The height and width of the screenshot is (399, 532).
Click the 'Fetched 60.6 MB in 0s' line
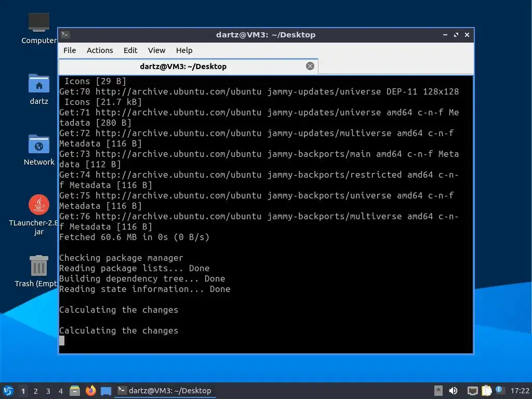click(x=135, y=237)
